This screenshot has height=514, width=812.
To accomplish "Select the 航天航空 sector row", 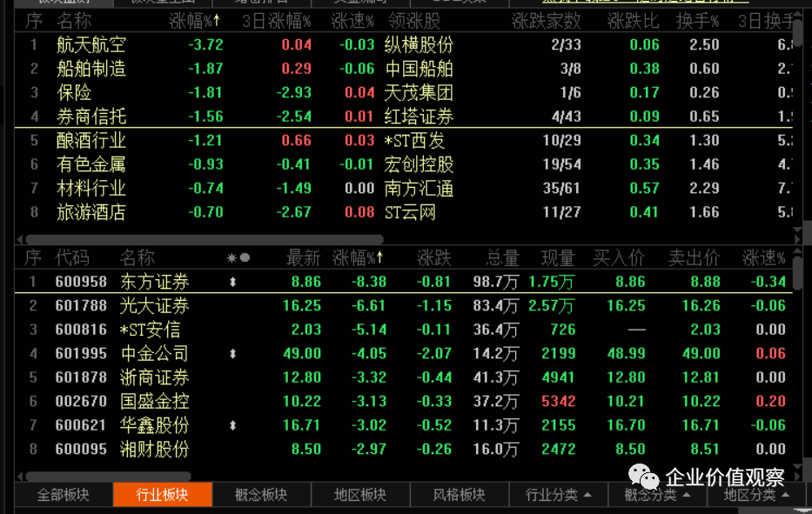I will coord(404,44).
